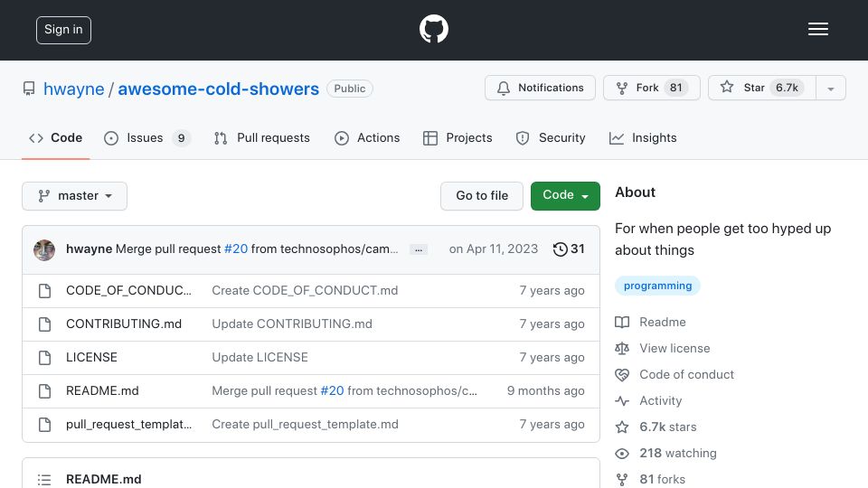Open the hwayne owner profile link

click(x=73, y=89)
